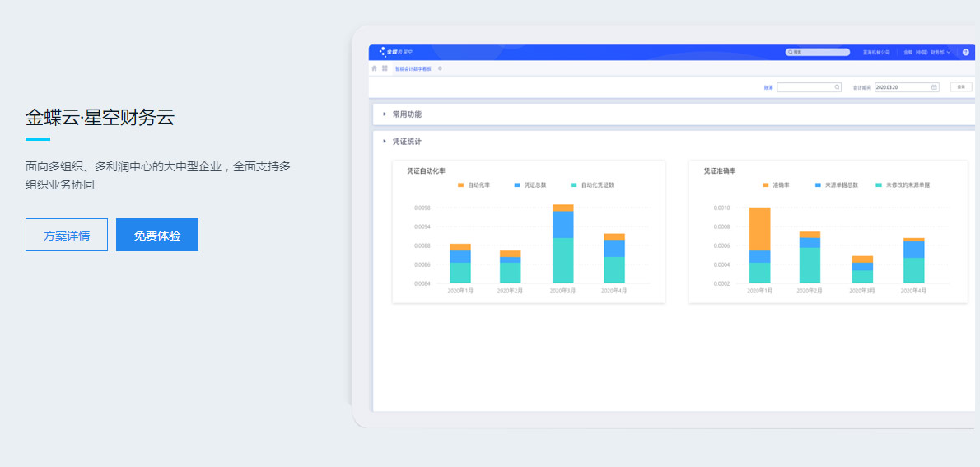Toggle the 自动化凭证数 legend item
This screenshot has height=467, width=980.
592,185
